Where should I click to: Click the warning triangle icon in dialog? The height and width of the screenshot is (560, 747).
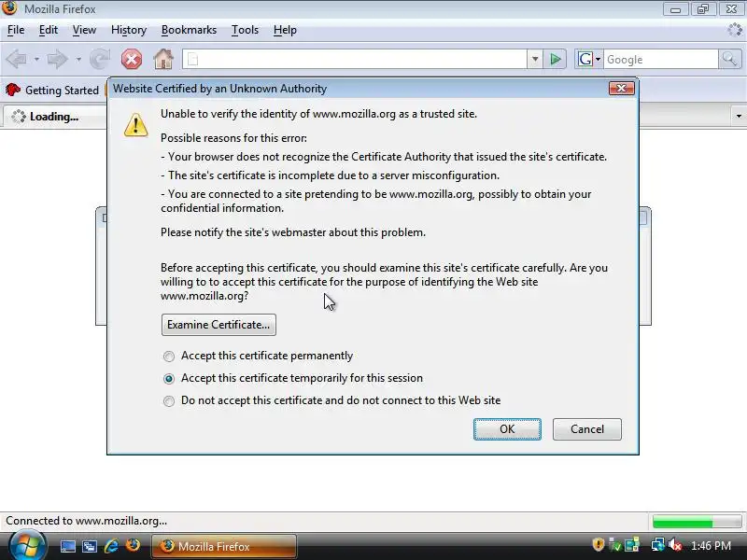click(135, 125)
